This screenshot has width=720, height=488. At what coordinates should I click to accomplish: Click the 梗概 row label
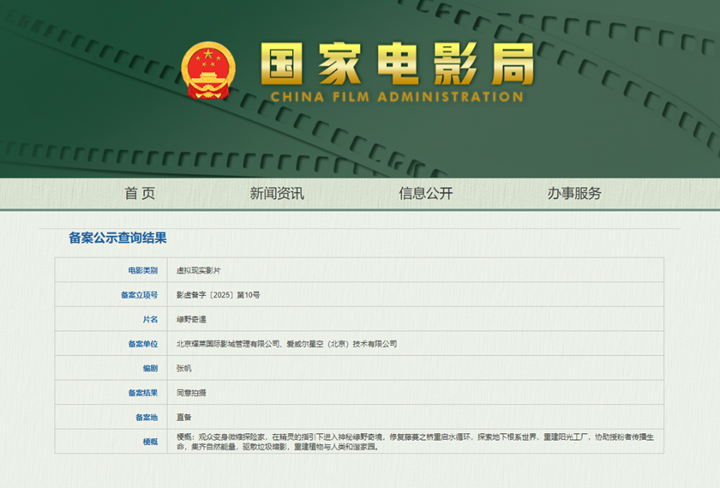point(150,442)
